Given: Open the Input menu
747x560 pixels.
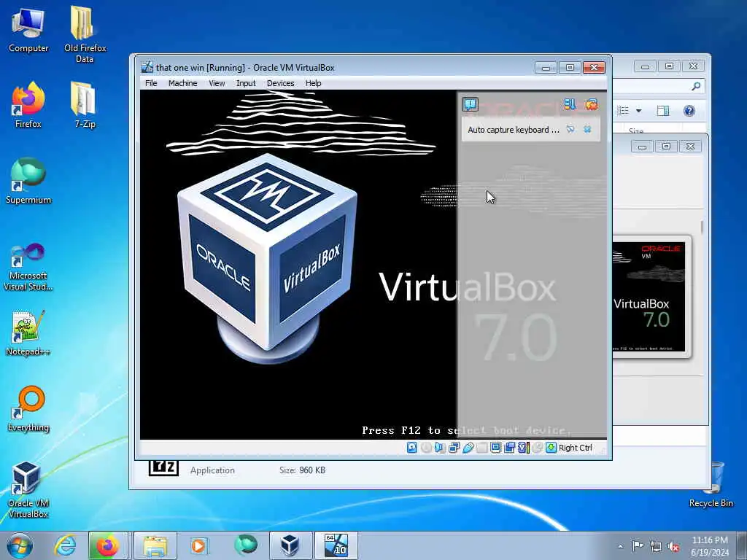Looking at the screenshot, I should pyautogui.click(x=246, y=83).
